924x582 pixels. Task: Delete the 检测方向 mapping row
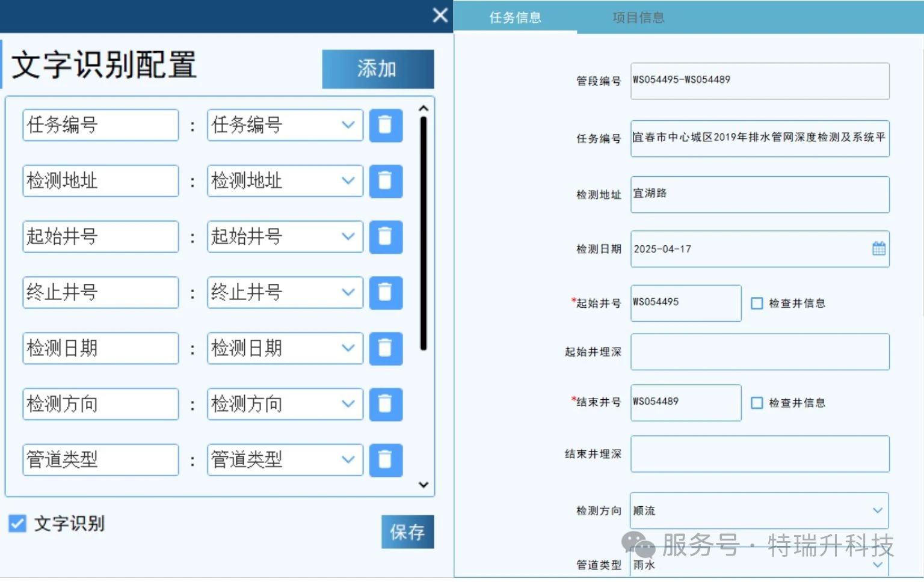[x=386, y=404]
